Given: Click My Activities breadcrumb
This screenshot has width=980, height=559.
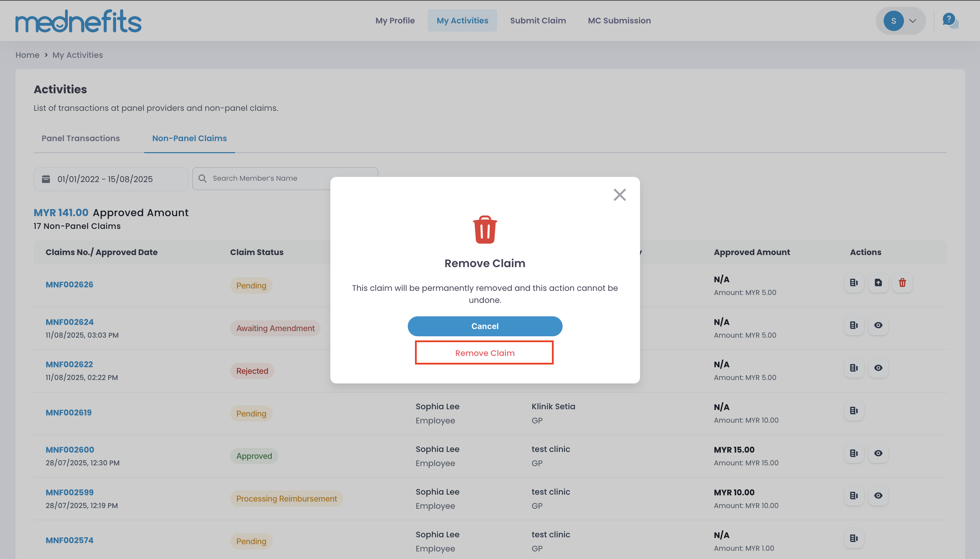Looking at the screenshot, I should pos(77,55).
